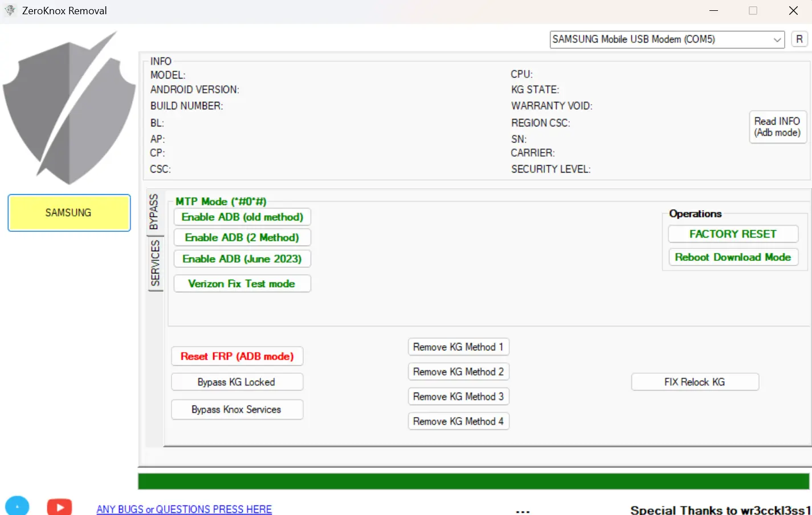812x515 pixels.
Task: Click Remove KG Method 4
Action: pos(459,421)
